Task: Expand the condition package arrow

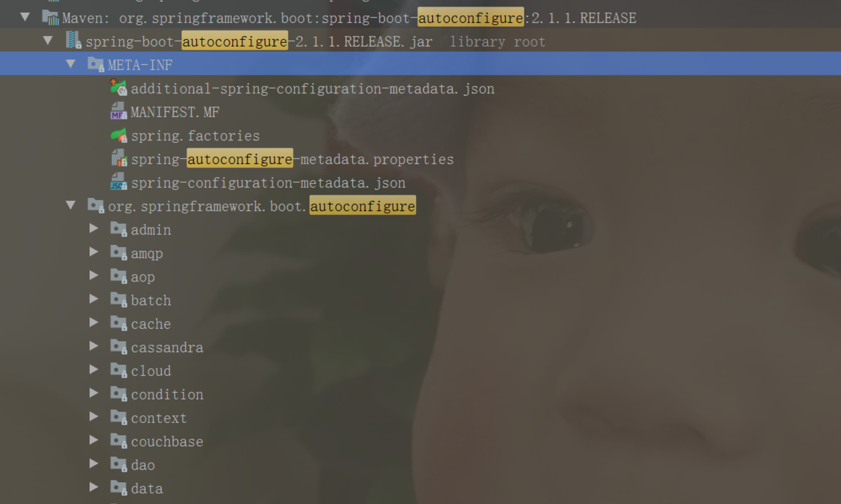Action: click(94, 393)
